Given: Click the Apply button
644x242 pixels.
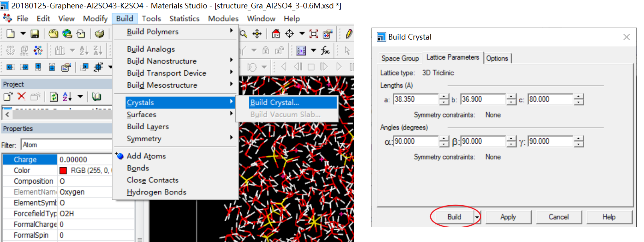Looking at the screenshot, I should [508, 217].
